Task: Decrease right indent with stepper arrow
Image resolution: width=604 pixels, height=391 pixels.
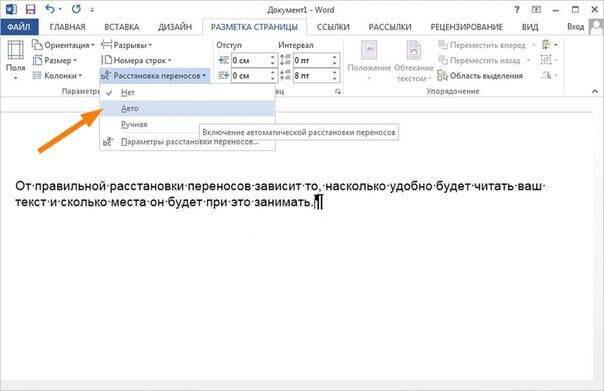Action: click(x=273, y=79)
